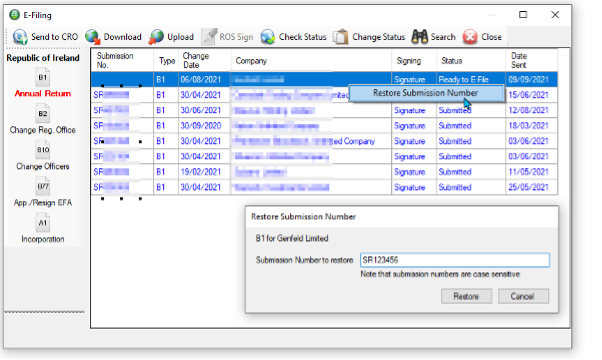Click the Send to CRO toolbar icon

20,37
